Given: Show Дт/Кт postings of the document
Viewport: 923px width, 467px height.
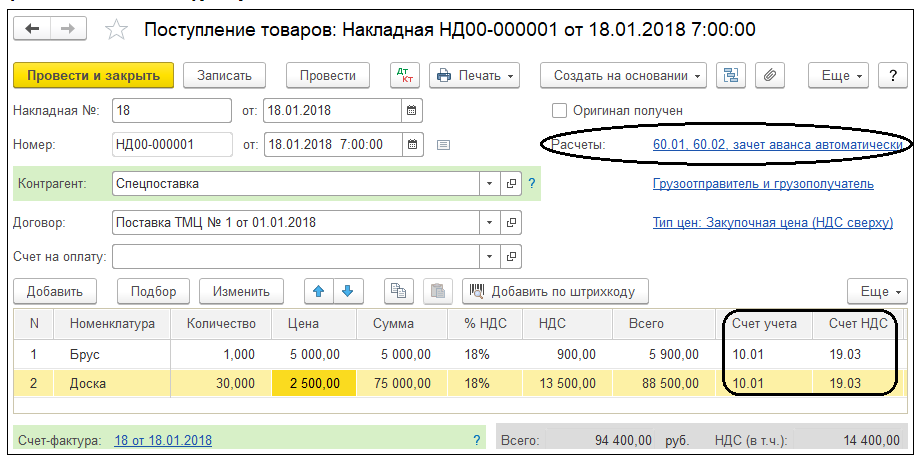Looking at the screenshot, I should click(404, 75).
